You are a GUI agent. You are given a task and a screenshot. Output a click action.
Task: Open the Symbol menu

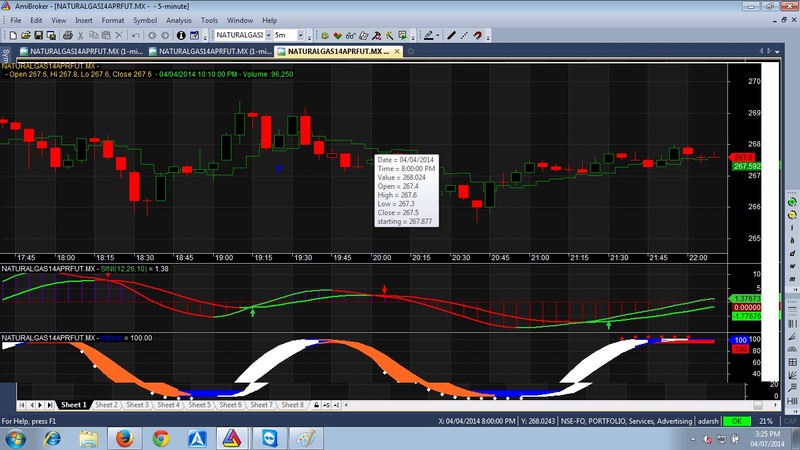[145, 20]
